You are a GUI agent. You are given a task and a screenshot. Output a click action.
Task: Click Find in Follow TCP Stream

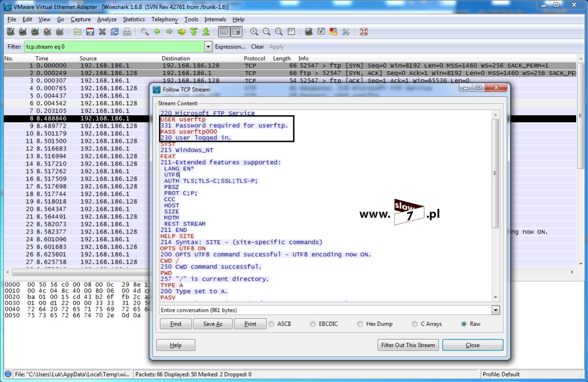click(x=175, y=324)
